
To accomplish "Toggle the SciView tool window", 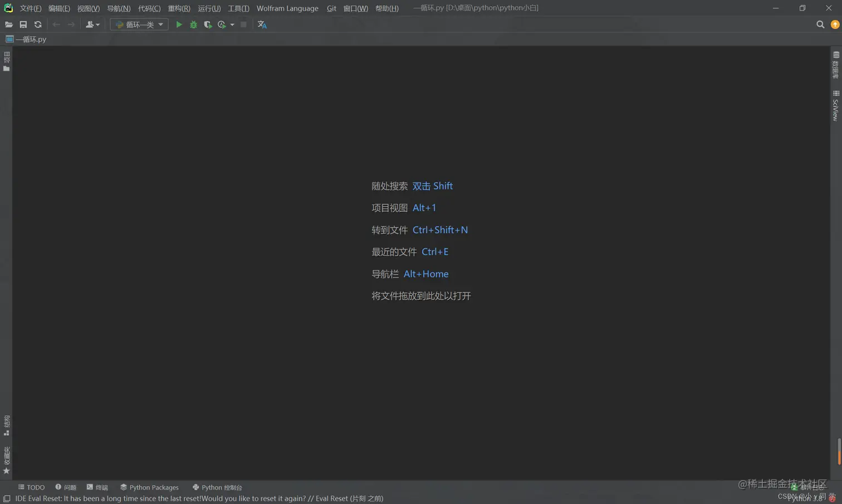I will pyautogui.click(x=836, y=105).
